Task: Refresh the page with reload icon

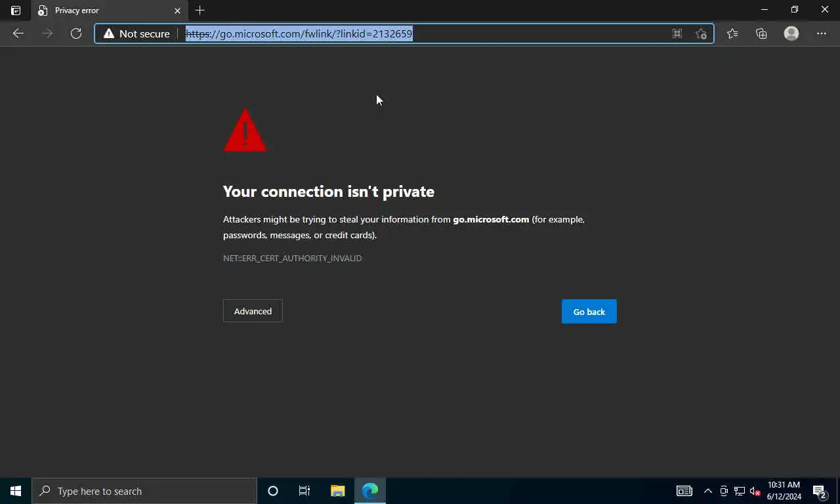Action: [76, 33]
